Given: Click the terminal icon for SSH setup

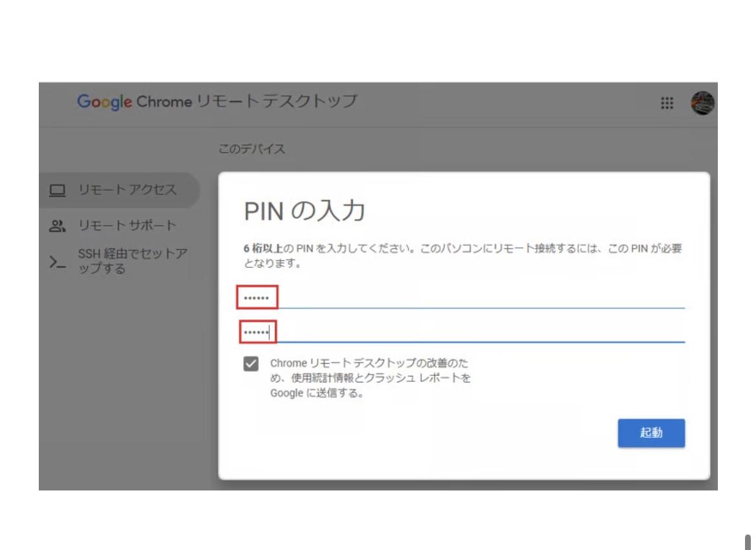Looking at the screenshot, I should tap(58, 262).
